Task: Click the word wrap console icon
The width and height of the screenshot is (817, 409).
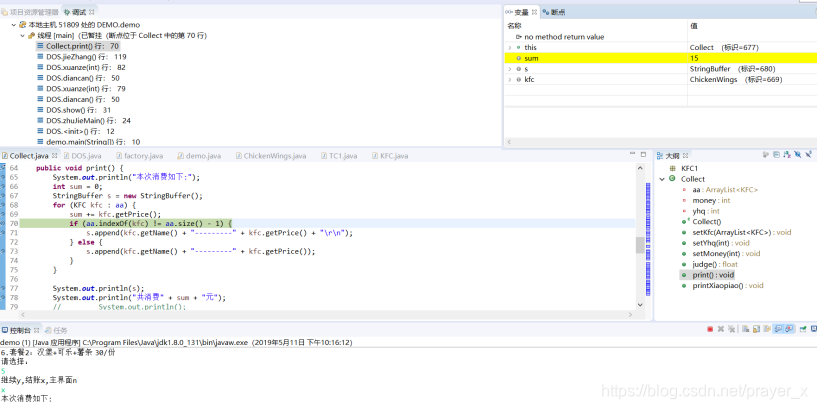Action: [x=767, y=329]
